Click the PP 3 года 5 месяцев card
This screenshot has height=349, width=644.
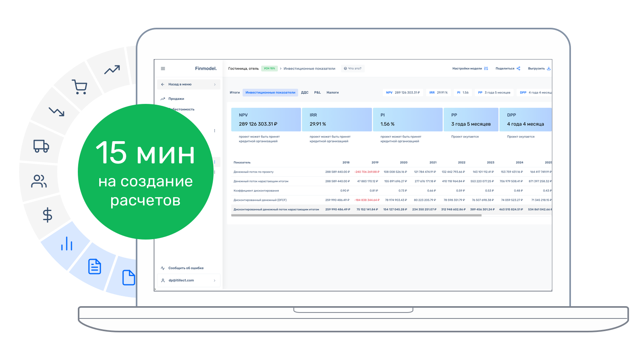(x=471, y=119)
